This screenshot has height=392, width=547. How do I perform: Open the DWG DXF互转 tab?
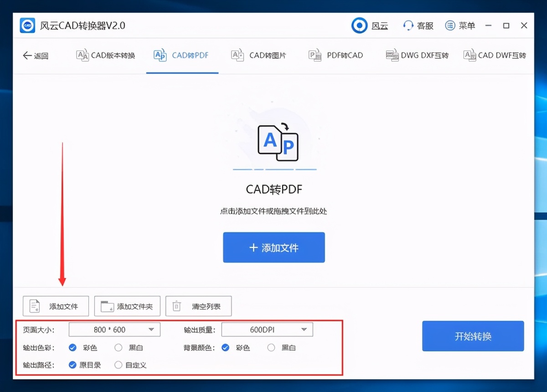point(416,55)
